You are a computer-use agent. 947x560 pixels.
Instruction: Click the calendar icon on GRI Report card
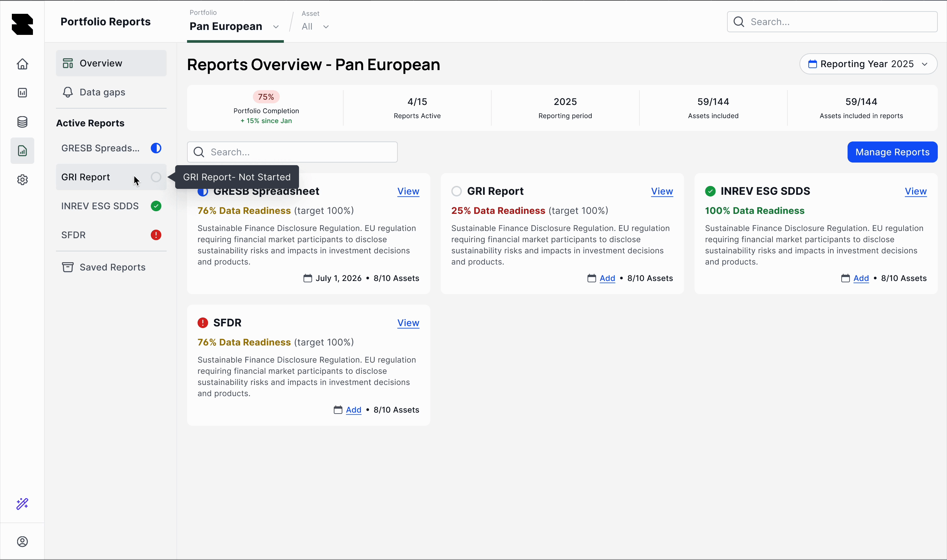tap(592, 278)
